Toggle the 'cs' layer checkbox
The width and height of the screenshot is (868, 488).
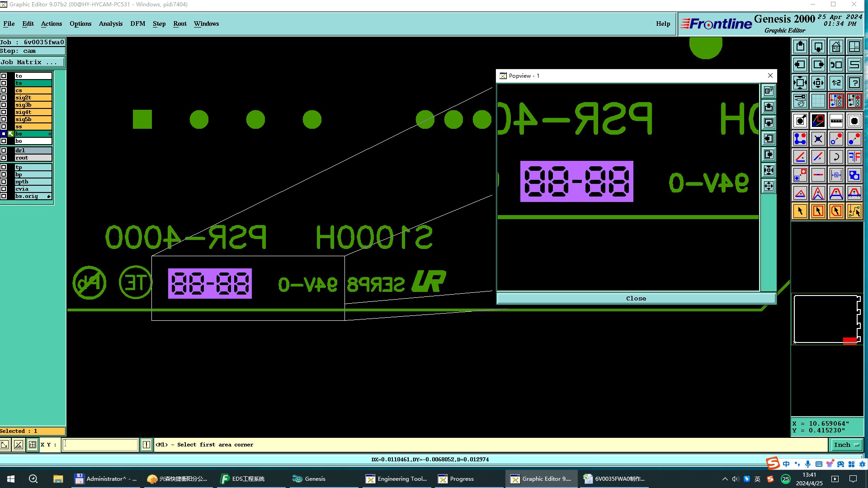(4, 90)
